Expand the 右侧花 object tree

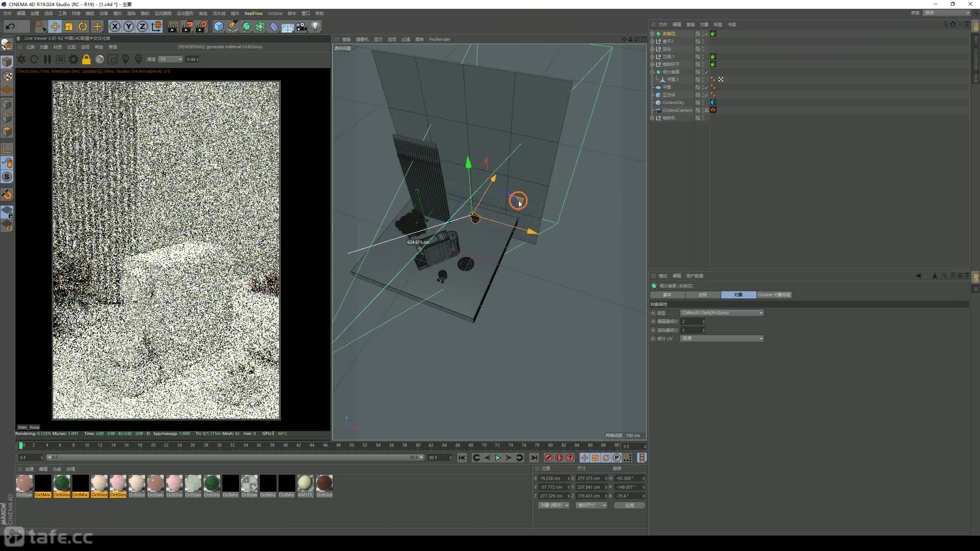click(652, 34)
